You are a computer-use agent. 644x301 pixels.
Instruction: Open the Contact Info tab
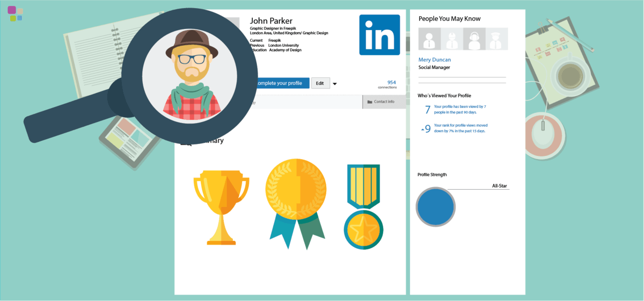click(384, 102)
